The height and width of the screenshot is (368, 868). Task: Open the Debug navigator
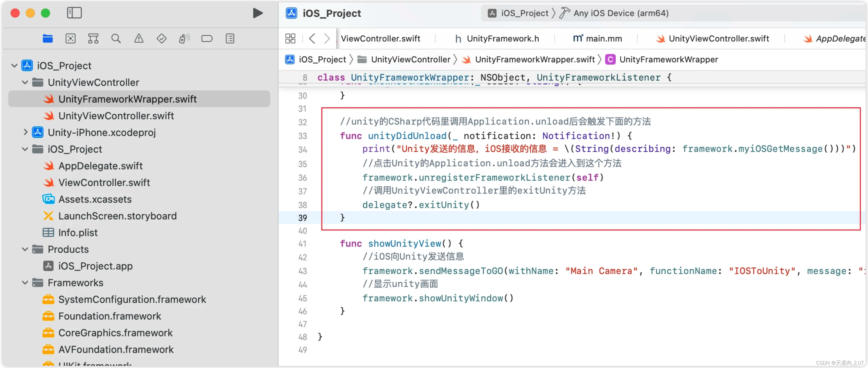click(184, 39)
